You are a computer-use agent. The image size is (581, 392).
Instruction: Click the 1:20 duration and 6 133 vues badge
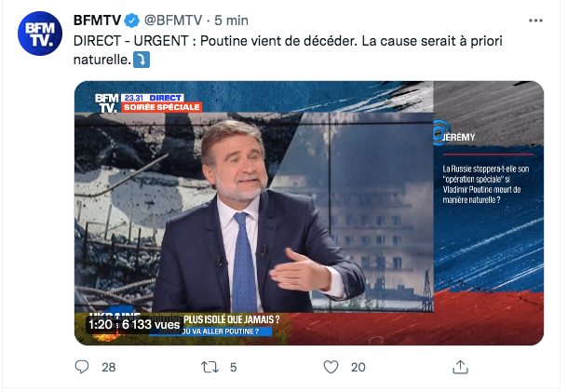134,325
